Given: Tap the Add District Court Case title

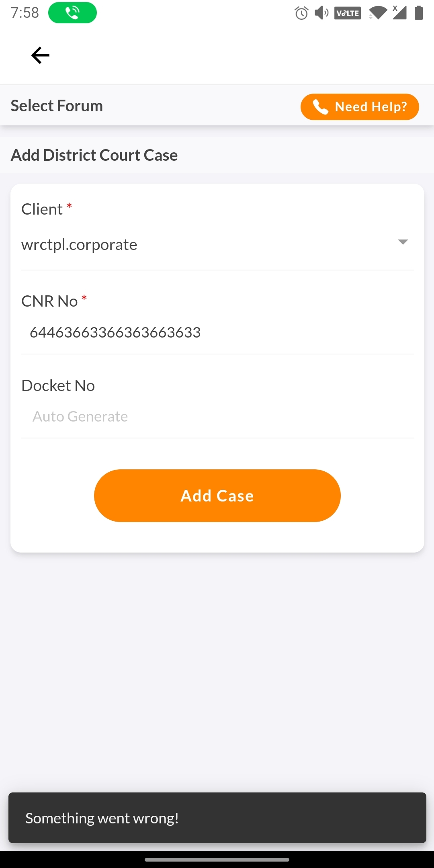Looking at the screenshot, I should [x=94, y=155].
